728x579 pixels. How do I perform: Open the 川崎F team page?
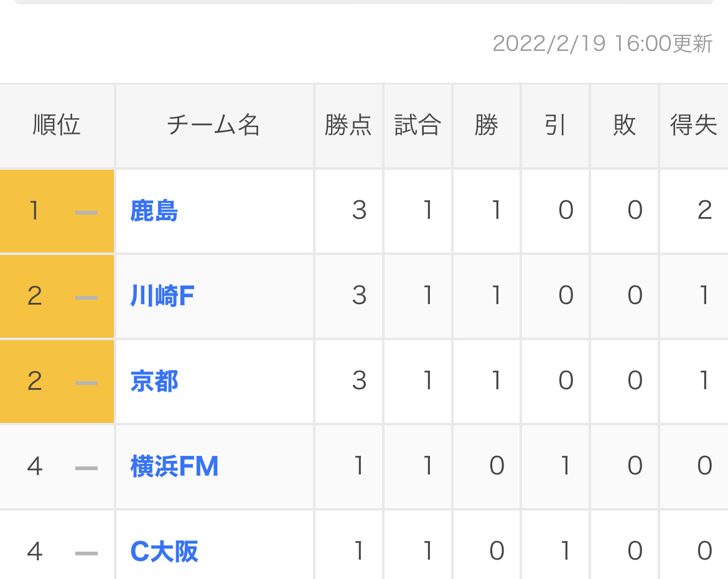[x=162, y=296]
